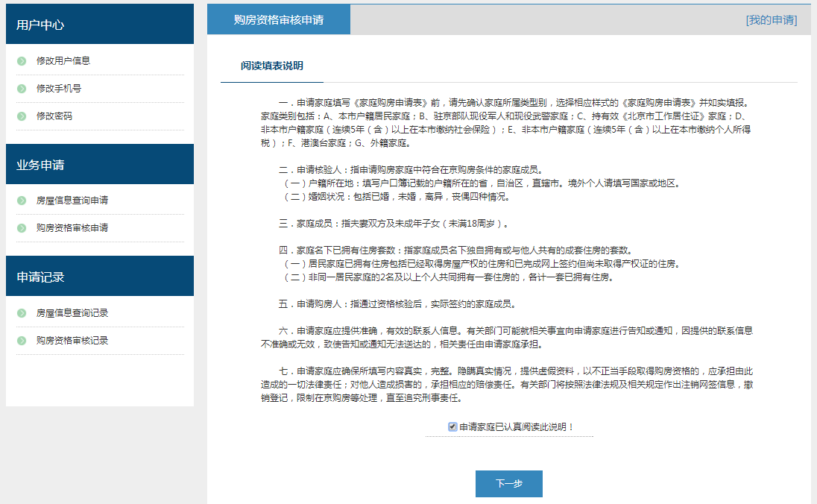The image size is (817, 504).
Task: Click the 用户中心 section header
Action: click(x=100, y=25)
